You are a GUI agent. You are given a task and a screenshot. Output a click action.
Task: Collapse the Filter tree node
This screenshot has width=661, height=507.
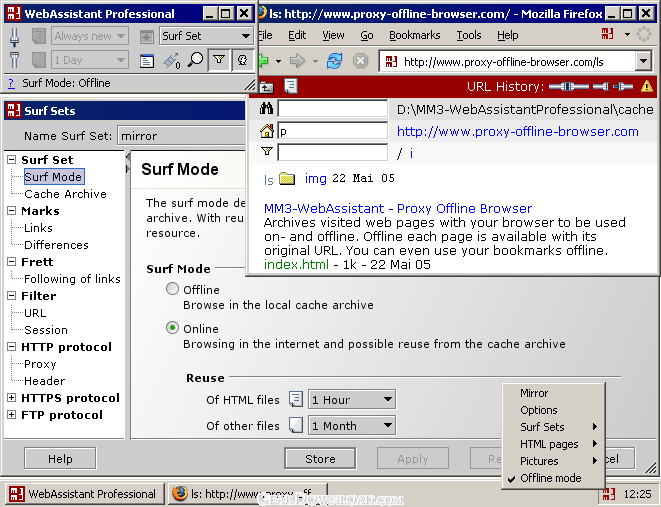[12, 296]
